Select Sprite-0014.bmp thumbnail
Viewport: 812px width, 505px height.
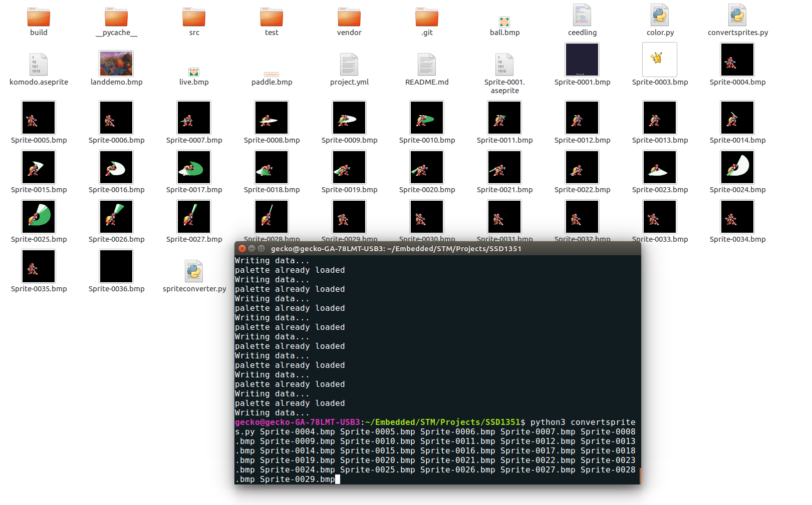737,118
